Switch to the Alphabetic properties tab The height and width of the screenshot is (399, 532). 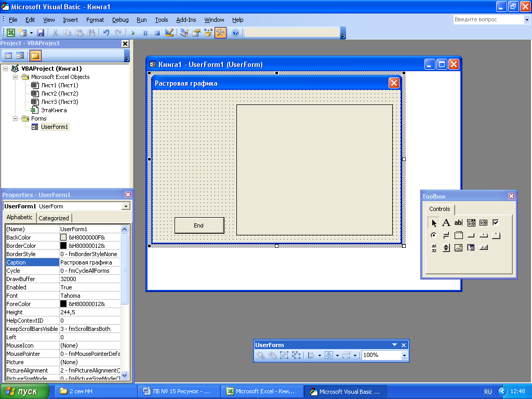point(19,217)
